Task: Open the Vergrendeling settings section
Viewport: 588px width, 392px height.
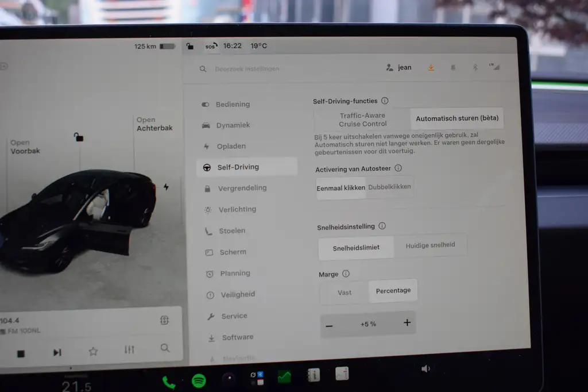Action: pyautogui.click(x=242, y=188)
